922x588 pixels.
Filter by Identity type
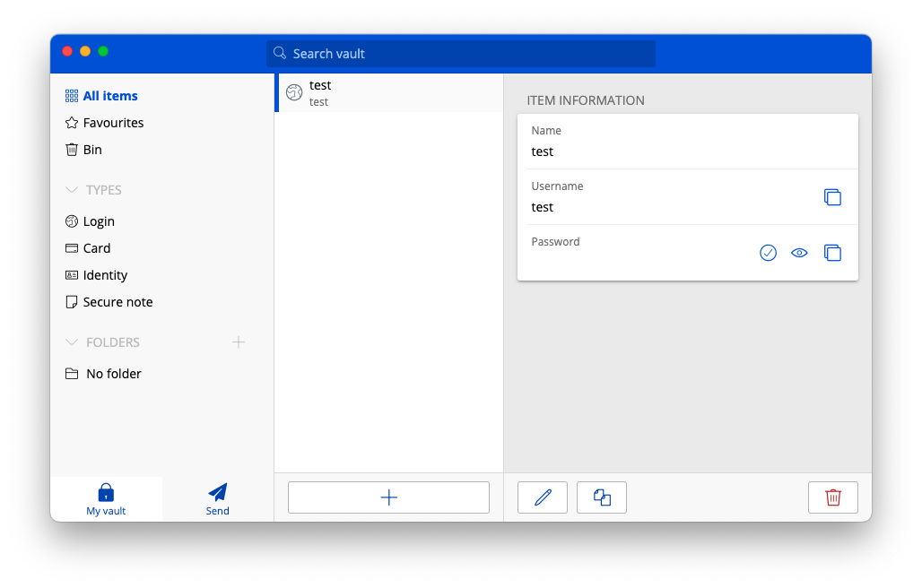[97, 275]
